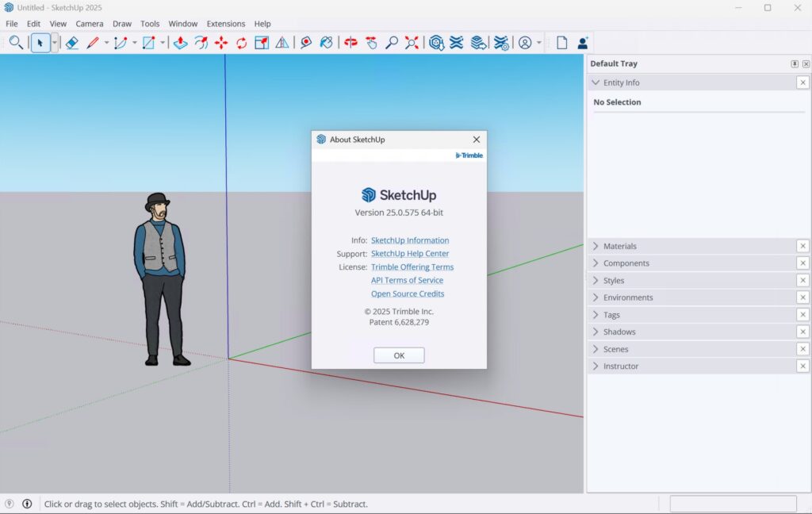The image size is (812, 514).
Task: Choose the Line pencil tool
Action: tap(93, 43)
